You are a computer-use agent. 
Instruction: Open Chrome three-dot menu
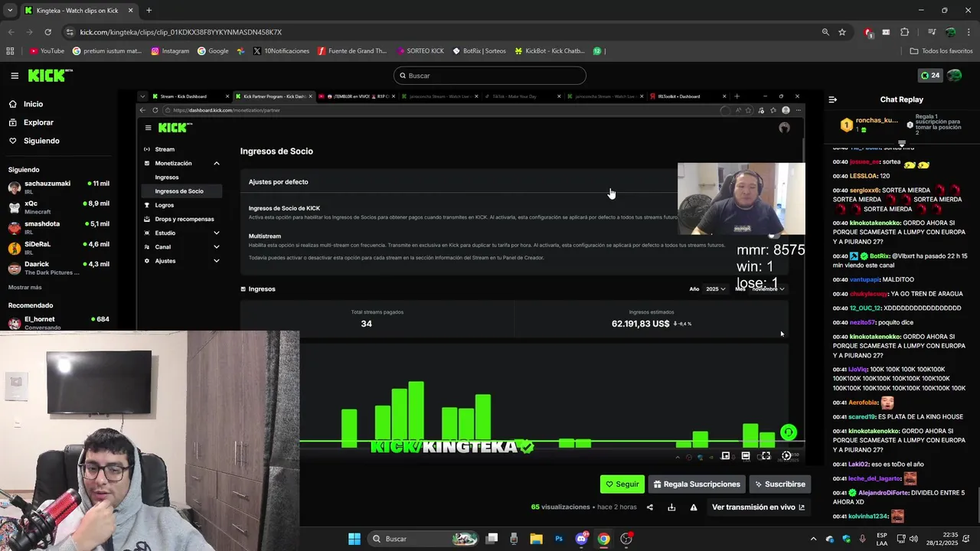pyautogui.click(x=969, y=32)
